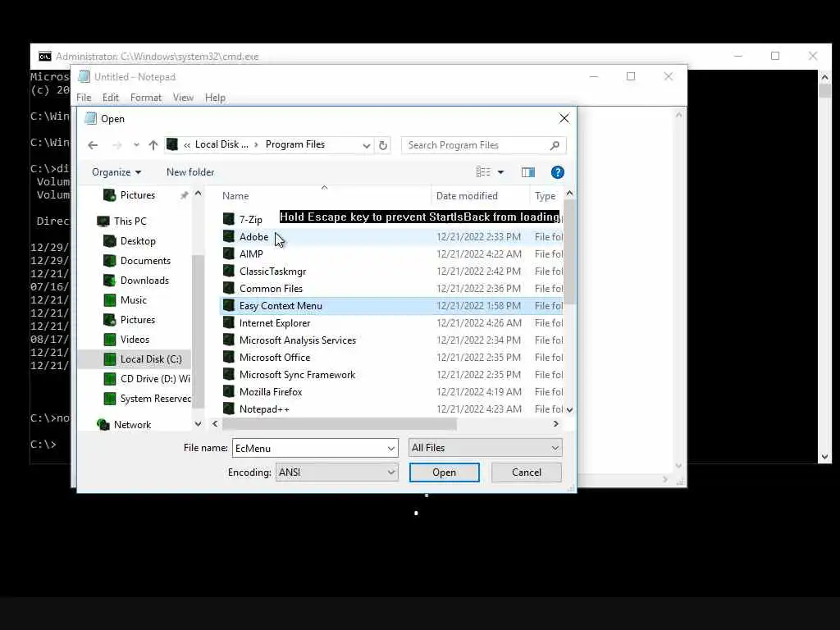Viewport: 840px width, 630px height.
Task: Sort by the Type column
Action: (546, 196)
